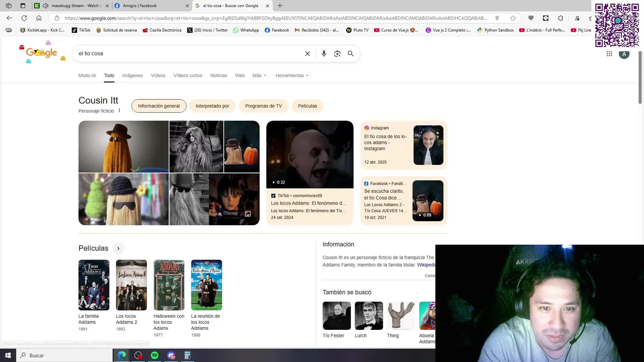Screen dimensions: 644x362
Task: Clear the search box with the X icon
Action: point(307,54)
